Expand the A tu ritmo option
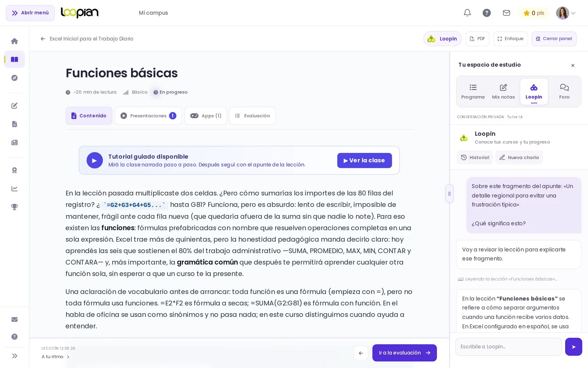Screen dimensions: 588x368 (x=56, y=357)
